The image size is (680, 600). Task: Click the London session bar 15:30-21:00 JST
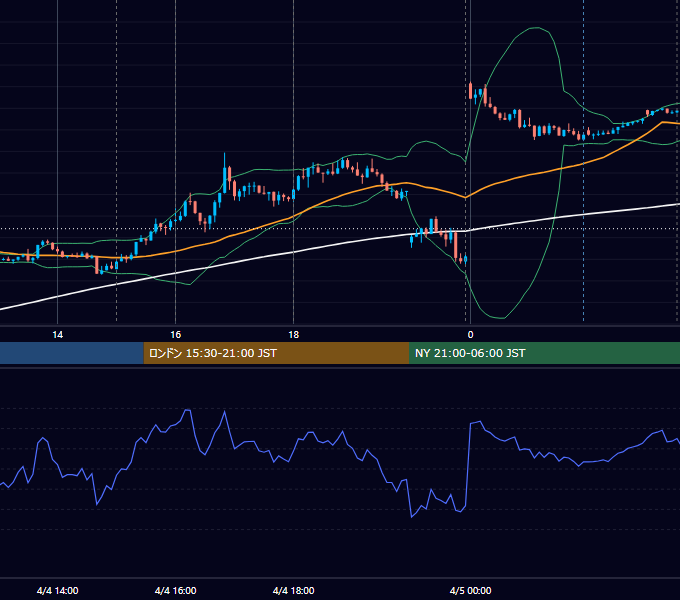(276, 353)
